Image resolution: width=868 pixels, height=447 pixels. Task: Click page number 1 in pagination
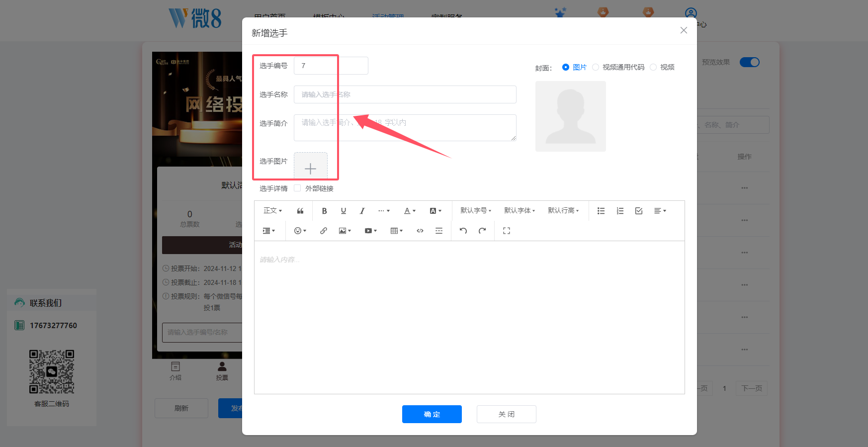724,388
